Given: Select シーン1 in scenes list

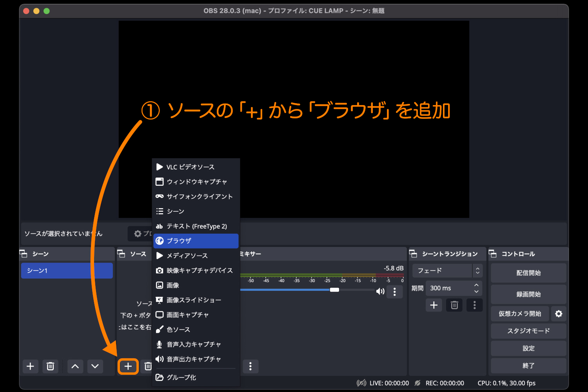Looking at the screenshot, I should point(67,270).
